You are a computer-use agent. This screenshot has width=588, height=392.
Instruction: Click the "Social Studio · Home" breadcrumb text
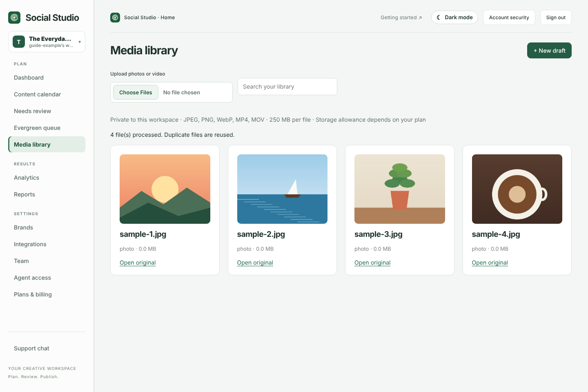(x=149, y=18)
